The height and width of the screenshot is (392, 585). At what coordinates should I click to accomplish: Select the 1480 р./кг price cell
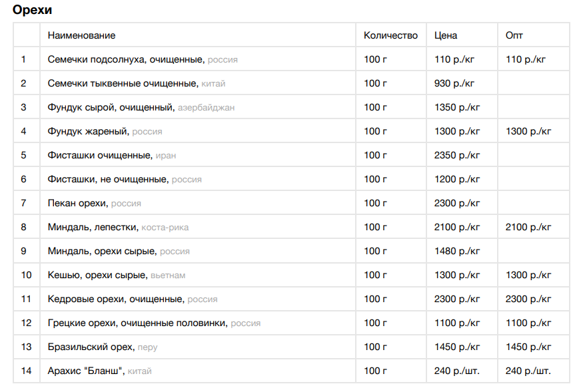[x=457, y=251]
